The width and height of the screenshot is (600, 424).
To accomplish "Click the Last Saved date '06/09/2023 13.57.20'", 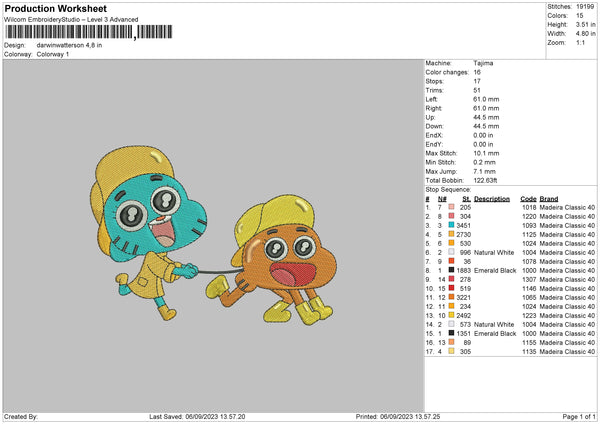I will (215, 417).
